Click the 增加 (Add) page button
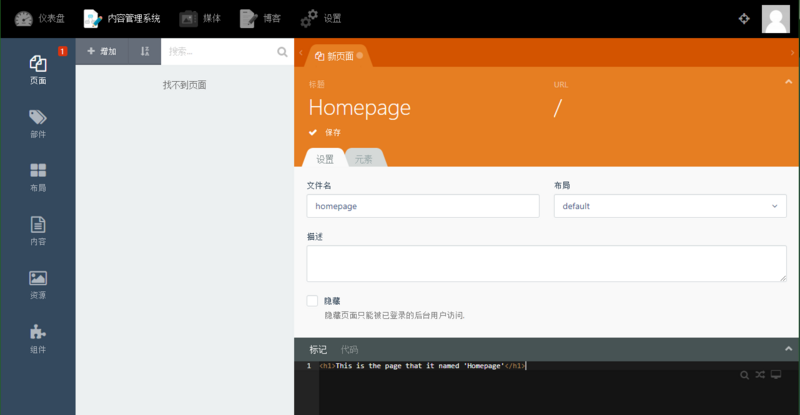The width and height of the screenshot is (800, 415). tap(102, 51)
